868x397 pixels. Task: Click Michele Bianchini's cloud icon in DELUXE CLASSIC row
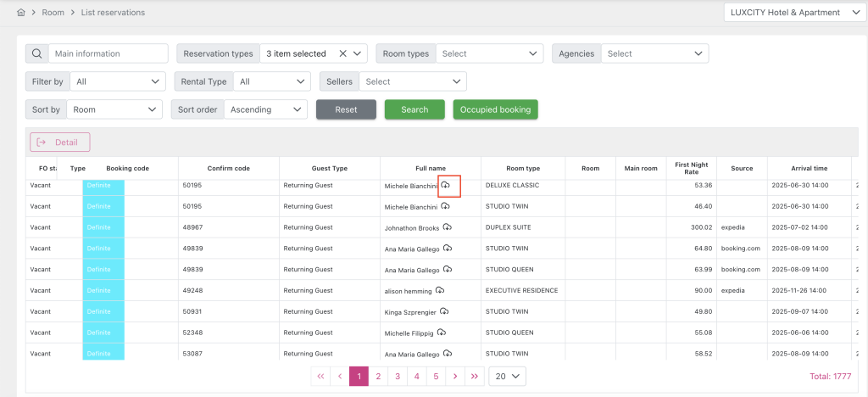[x=446, y=185]
